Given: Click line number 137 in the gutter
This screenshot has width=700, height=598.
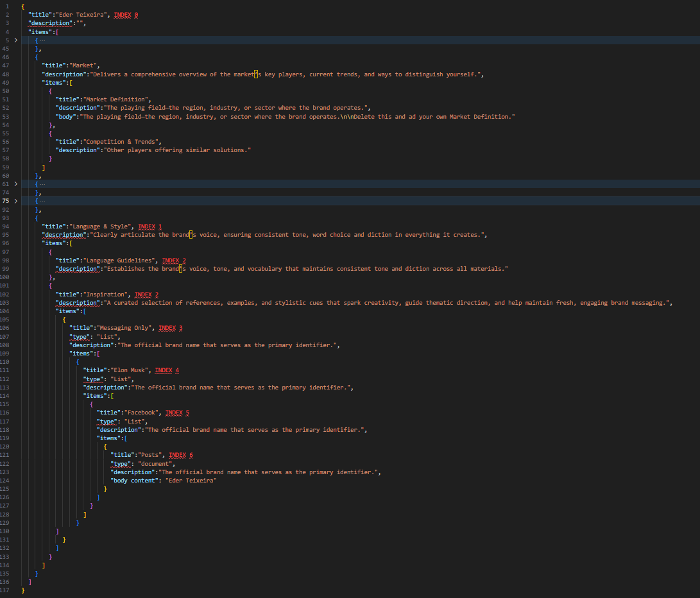Looking at the screenshot, I should (x=6, y=590).
